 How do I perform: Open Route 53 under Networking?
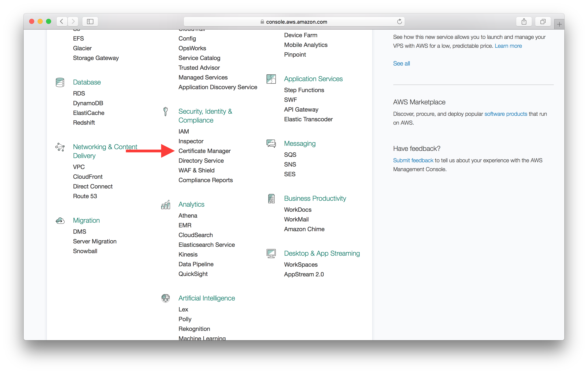[x=84, y=196]
